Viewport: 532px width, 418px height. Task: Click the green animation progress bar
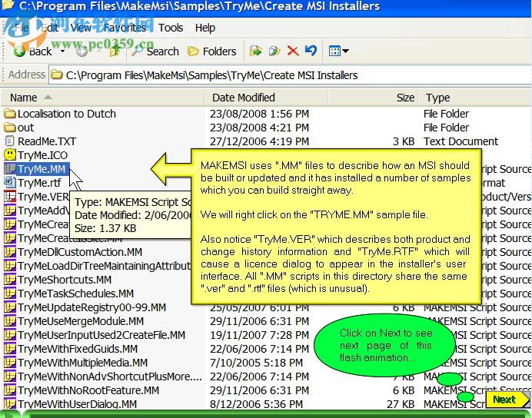point(277,414)
